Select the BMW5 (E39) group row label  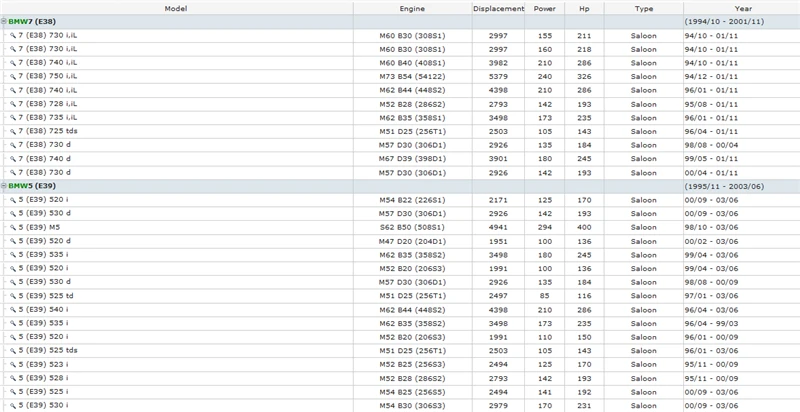(32, 186)
